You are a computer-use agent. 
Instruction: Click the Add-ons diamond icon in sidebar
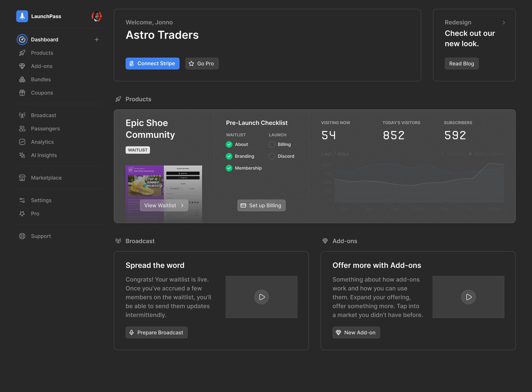click(22, 66)
